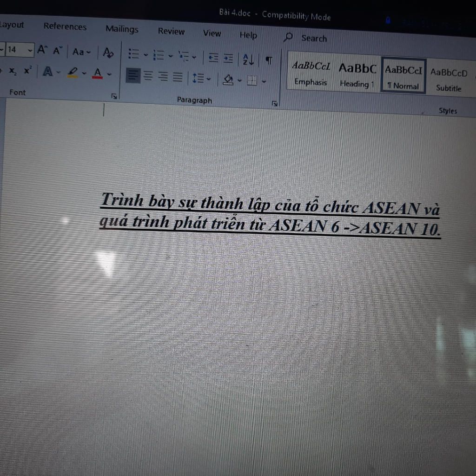476x476 pixels.
Task: Click the Search box
Action: point(314,38)
